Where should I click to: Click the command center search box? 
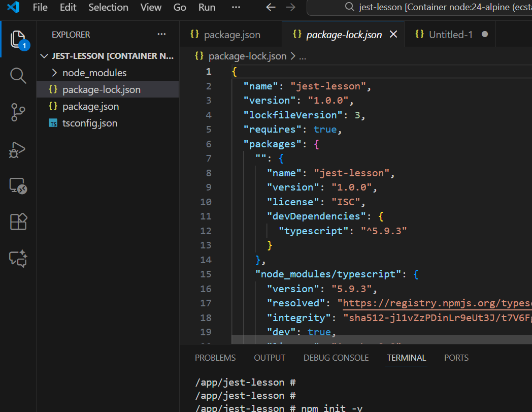[x=419, y=7]
